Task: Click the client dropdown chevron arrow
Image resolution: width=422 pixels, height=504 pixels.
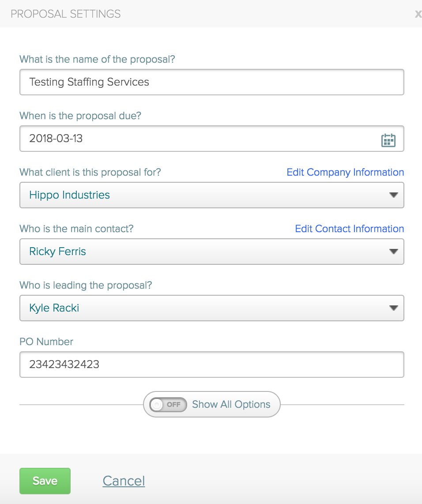Action: click(x=393, y=195)
